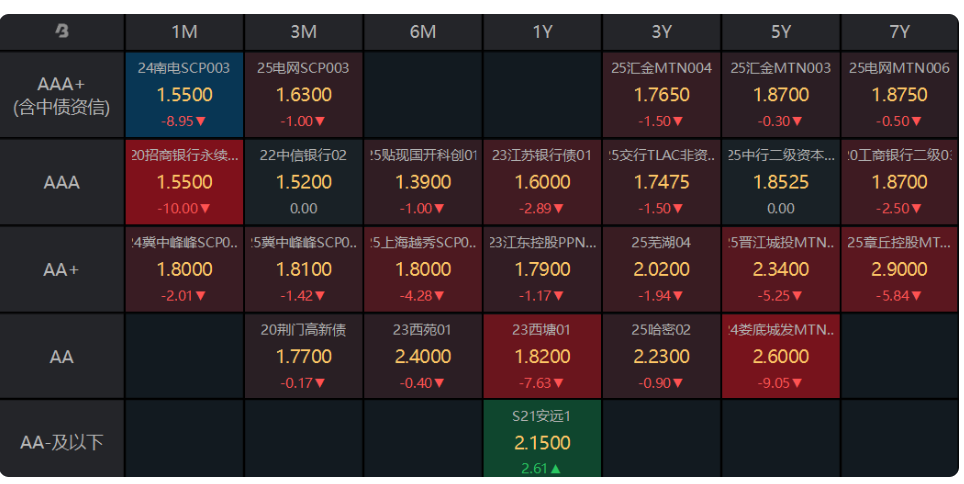Viewport: 964px width, 484px height.
Task: Click the red 23西塘01 cell
Action: click(542, 357)
